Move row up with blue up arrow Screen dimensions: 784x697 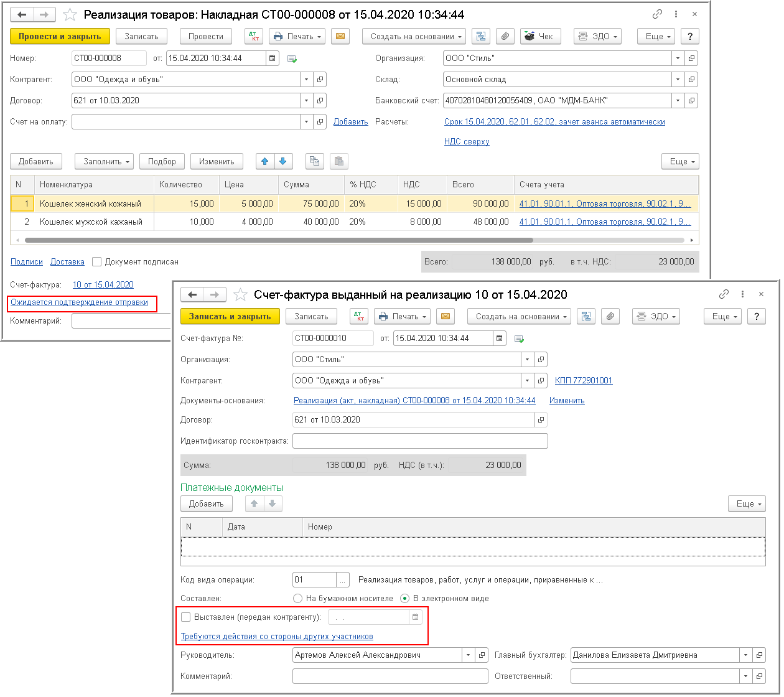(265, 161)
